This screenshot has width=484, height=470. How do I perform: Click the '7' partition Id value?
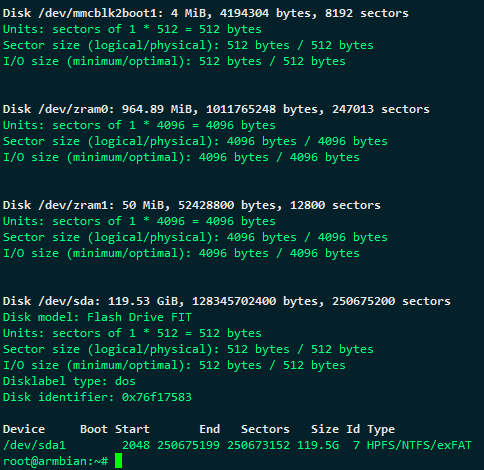356,445
